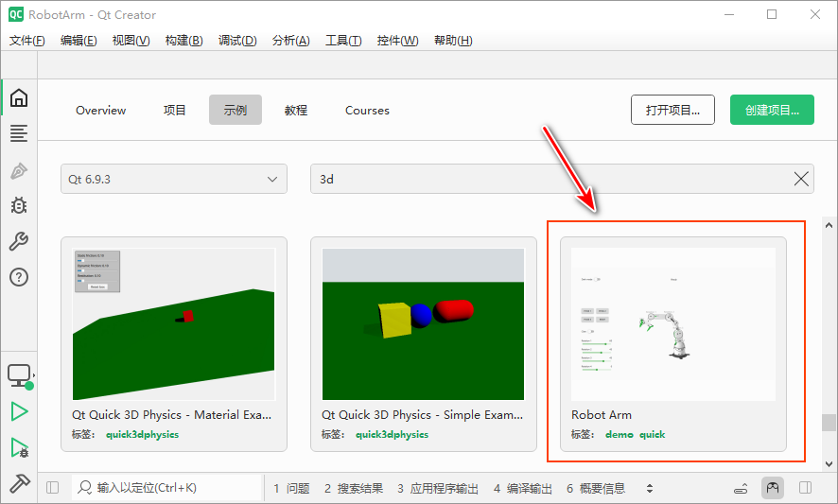Toggle progress details in status bar
The image size is (838, 504).
point(742,488)
